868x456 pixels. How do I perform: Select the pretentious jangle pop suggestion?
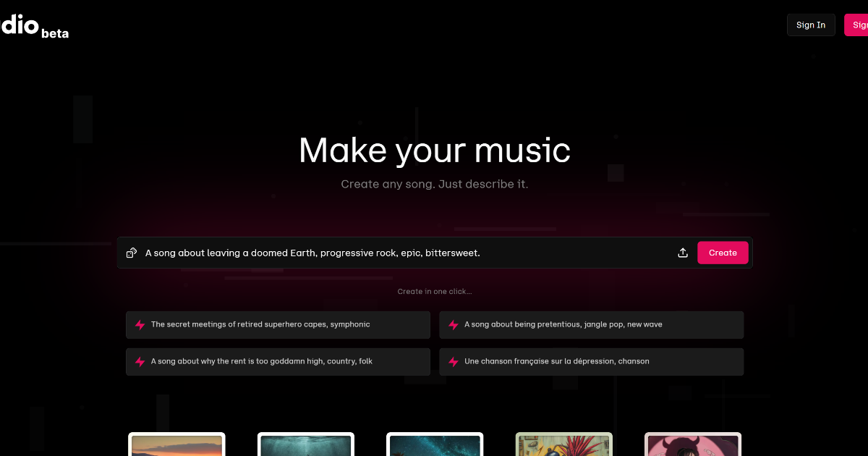(591, 324)
